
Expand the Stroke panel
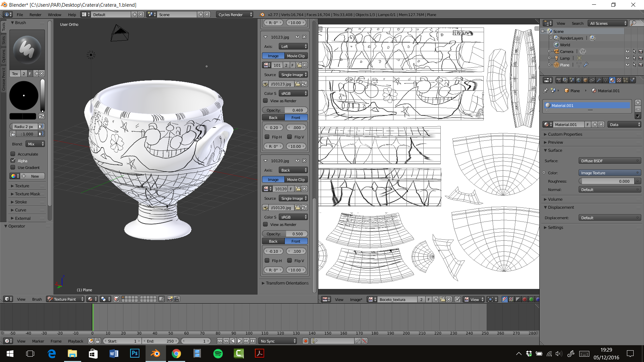coord(21,202)
